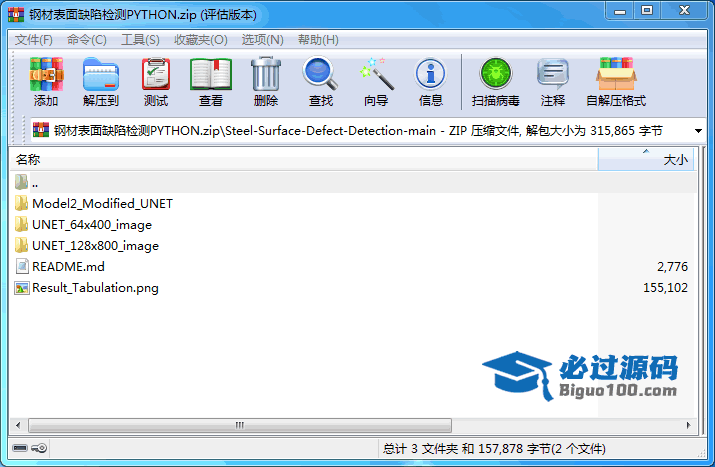Image resolution: width=715 pixels, height=467 pixels.
Task: Select the UNET_128x800_image name text
Action: [96, 245]
